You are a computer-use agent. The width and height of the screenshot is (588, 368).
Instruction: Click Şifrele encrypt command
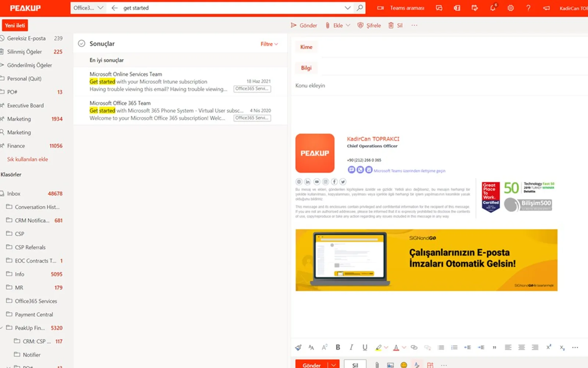[369, 25]
